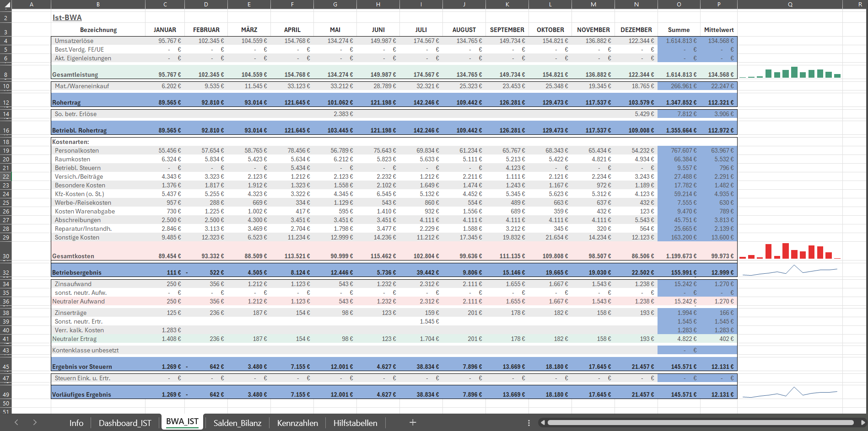
Task: Switch to the Dashboard_IST sheet tab
Action: tap(125, 423)
